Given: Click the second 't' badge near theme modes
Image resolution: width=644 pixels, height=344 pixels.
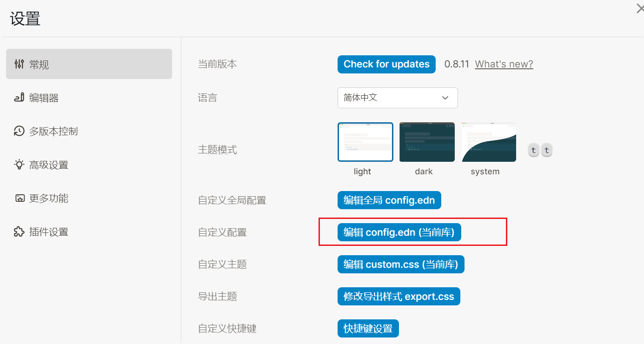Looking at the screenshot, I should pos(546,150).
